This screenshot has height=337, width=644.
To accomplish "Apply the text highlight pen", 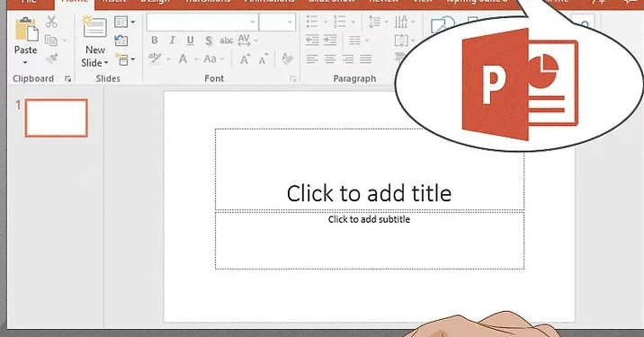I will 156,58.
